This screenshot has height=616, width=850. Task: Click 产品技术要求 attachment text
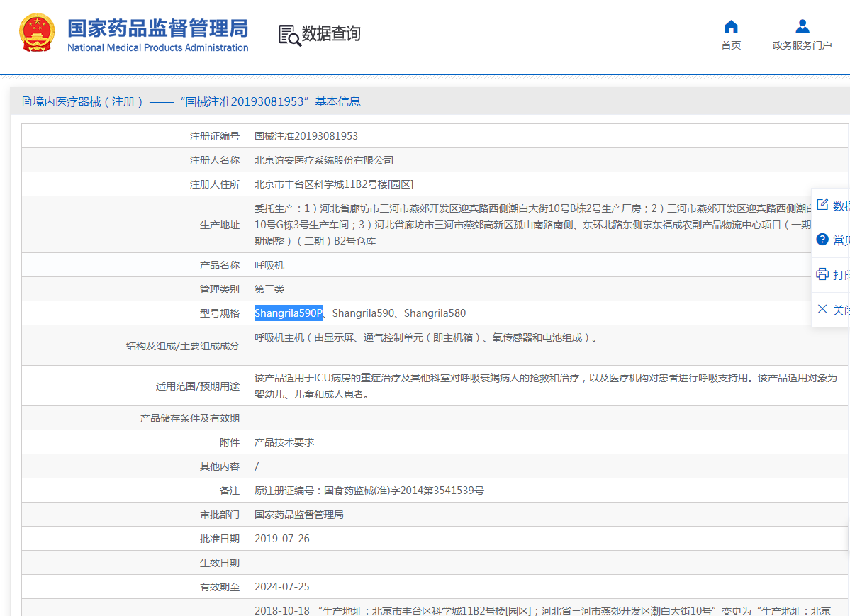284,442
